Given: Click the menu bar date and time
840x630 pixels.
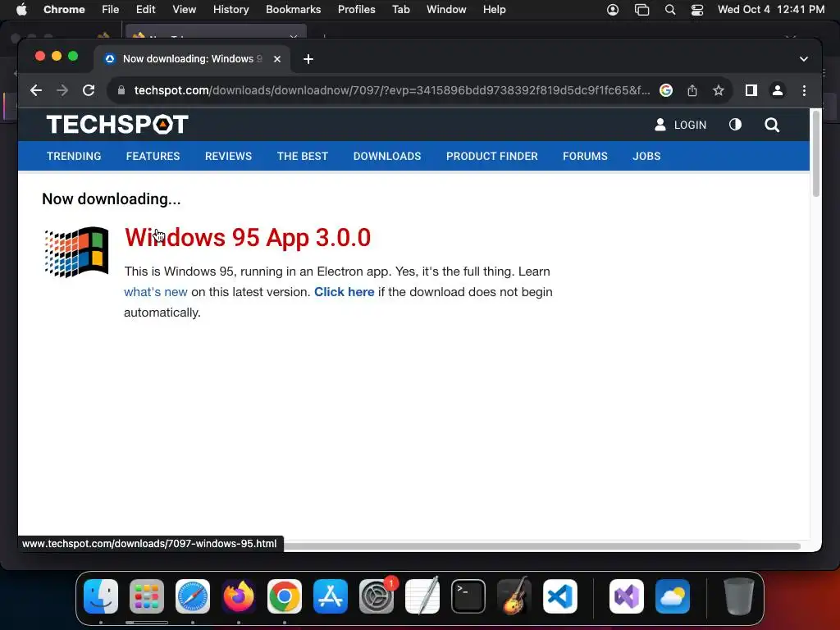Looking at the screenshot, I should coord(771,9).
